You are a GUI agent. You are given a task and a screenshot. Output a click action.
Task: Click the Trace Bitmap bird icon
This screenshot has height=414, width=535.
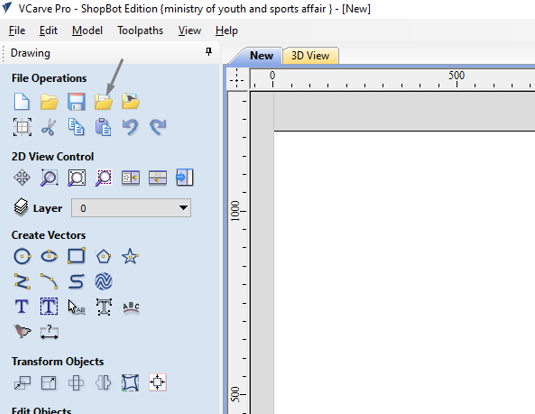[22, 331]
